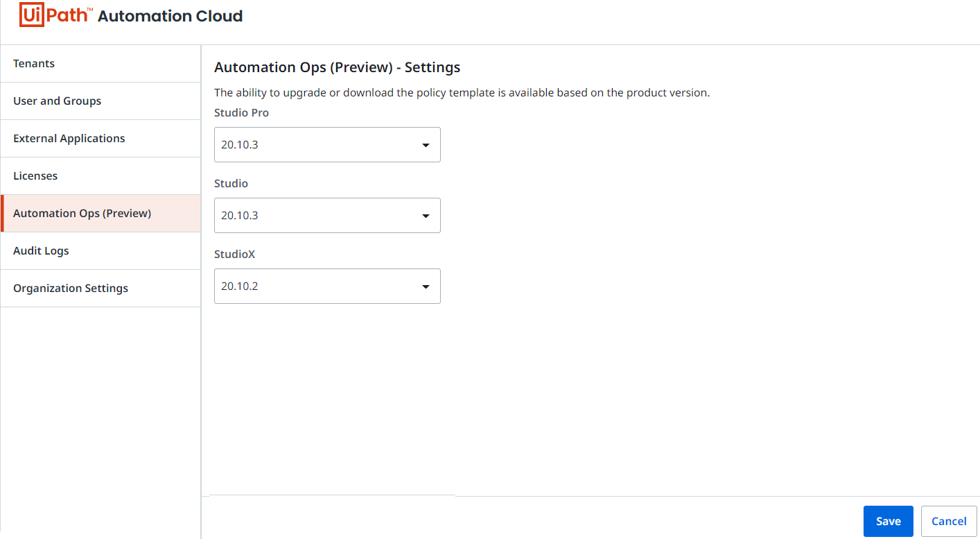Click the UiPath logo icon

click(x=55, y=15)
